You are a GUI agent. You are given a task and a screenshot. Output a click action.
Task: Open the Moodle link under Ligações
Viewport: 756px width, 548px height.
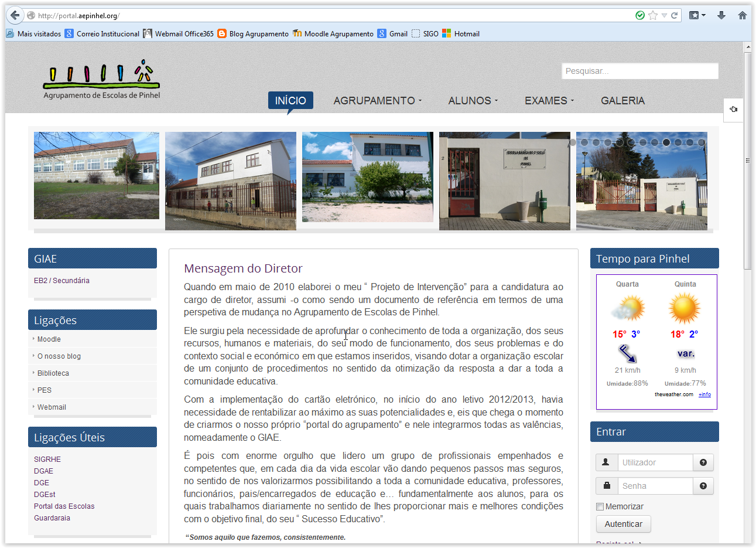tap(49, 339)
